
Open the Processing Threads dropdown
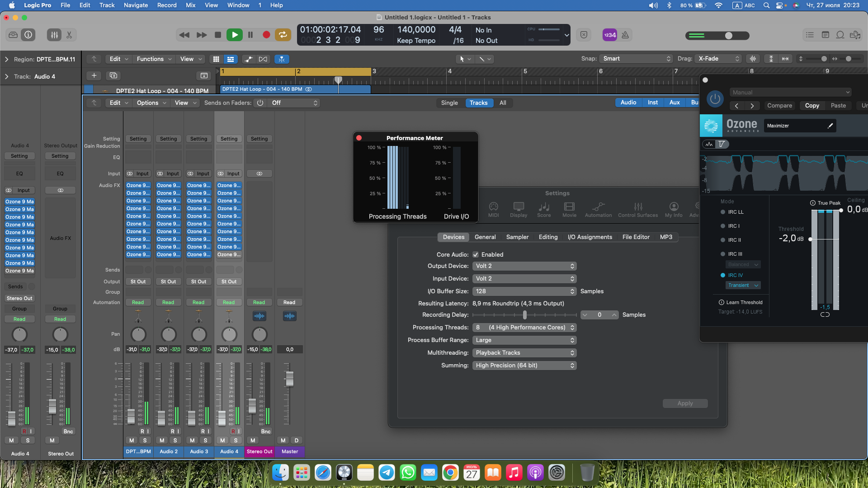pyautogui.click(x=524, y=328)
